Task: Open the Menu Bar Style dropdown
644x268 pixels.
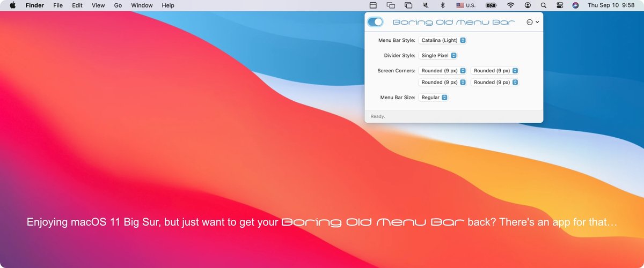Action: (x=443, y=40)
